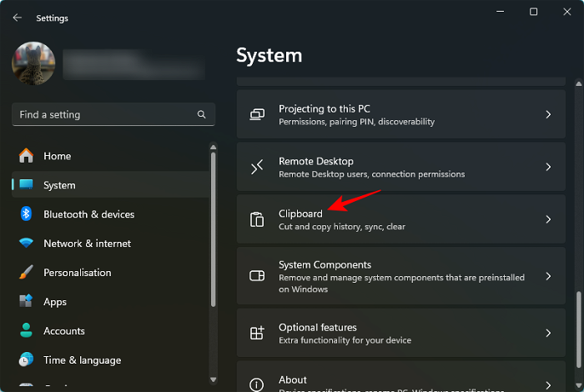Click the Personalisation paintbrush icon
The height and width of the screenshot is (392, 584).
pos(26,273)
